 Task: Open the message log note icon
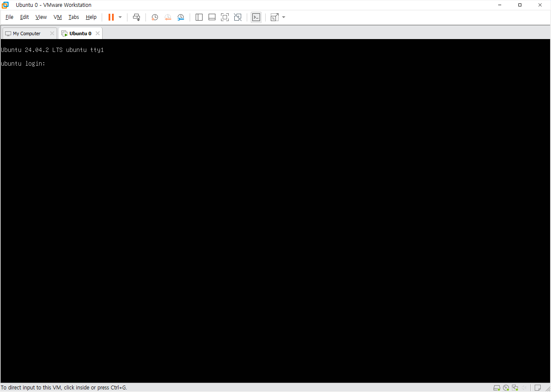[538, 388]
